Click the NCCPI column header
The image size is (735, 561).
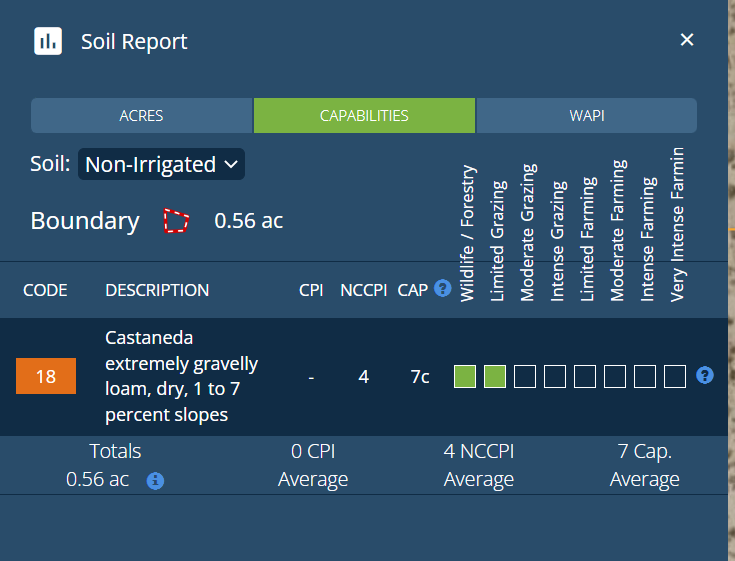(x=363, y=290)
